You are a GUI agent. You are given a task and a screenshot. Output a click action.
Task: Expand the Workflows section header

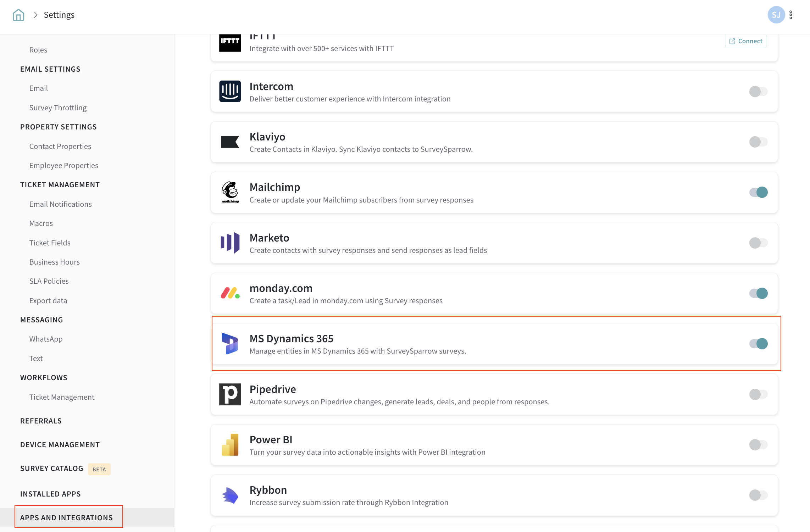pos(44,378)
